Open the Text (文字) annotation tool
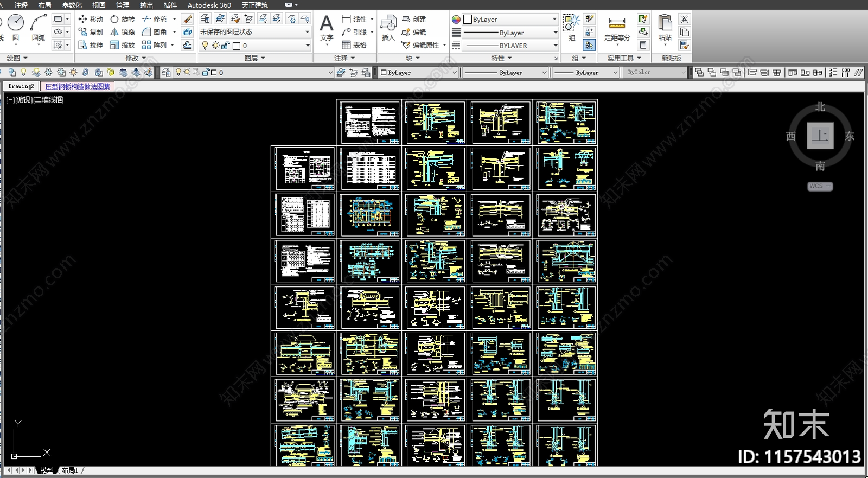 click(327, 28)
